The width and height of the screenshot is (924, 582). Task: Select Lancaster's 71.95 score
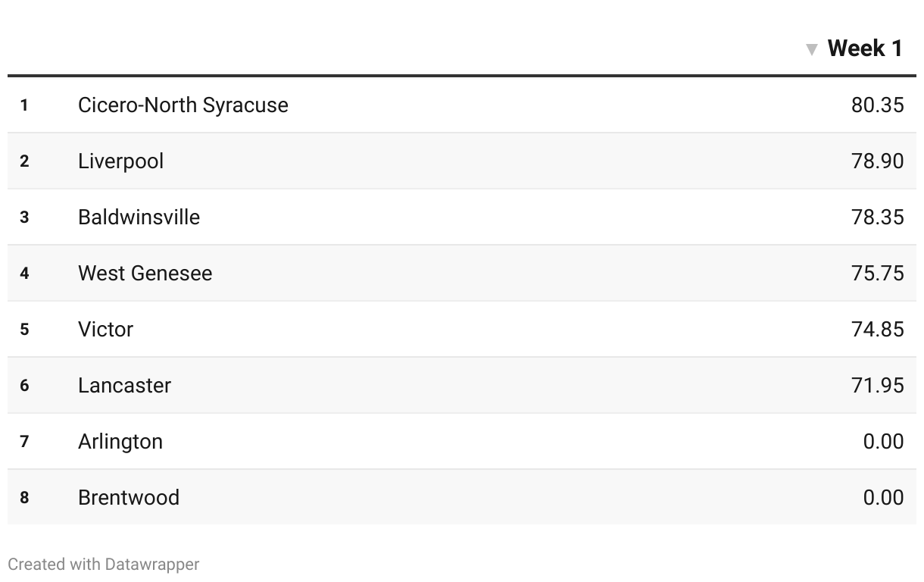tap(877, 385)
